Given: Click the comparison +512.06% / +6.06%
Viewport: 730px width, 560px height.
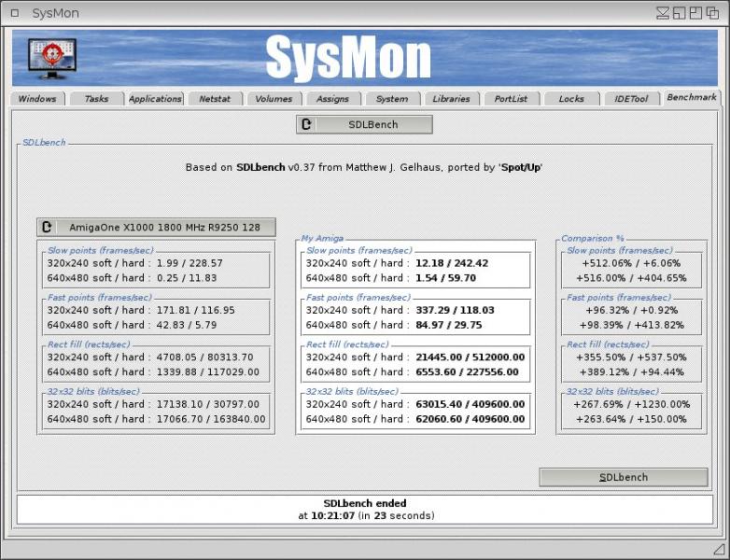Looking at the screenshot, I should coord(631,263).
